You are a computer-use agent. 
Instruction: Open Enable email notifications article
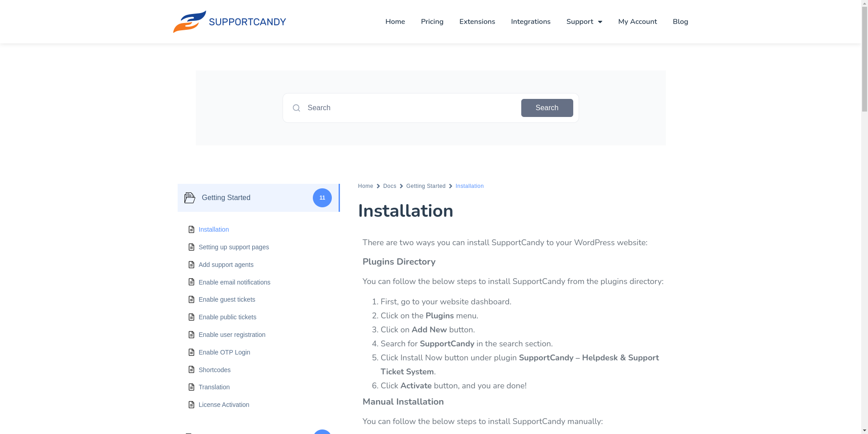click(235, 282)
